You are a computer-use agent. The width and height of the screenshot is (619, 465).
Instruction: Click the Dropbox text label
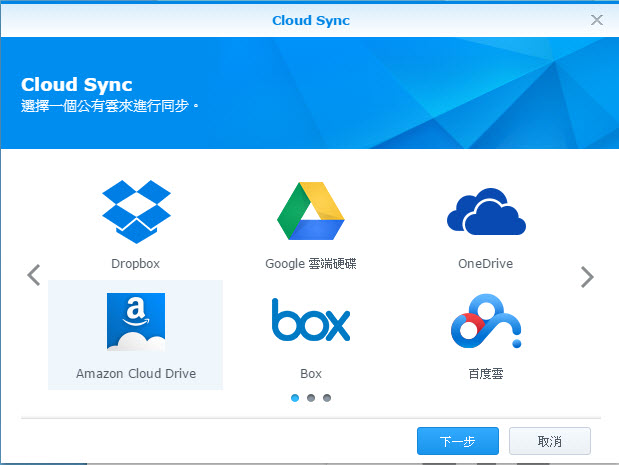(135, 264)
